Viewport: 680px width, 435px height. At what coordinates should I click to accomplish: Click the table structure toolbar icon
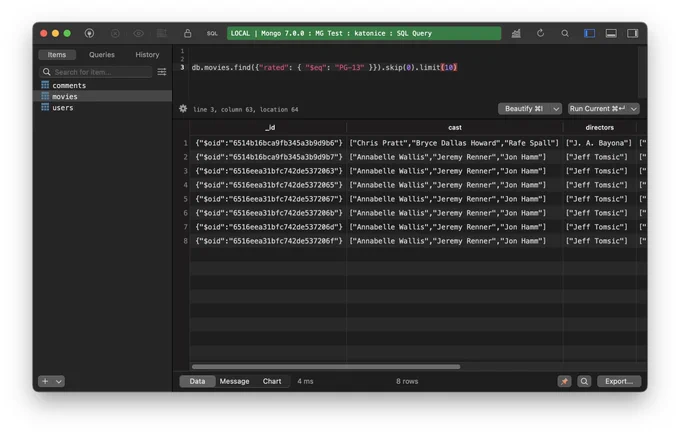(x=162, y=33)
